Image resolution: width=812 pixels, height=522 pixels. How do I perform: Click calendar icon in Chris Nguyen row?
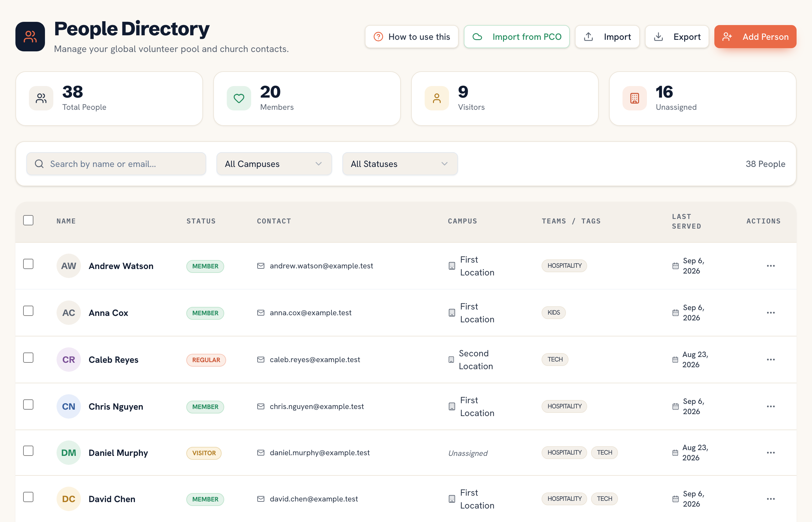(675, 406)
